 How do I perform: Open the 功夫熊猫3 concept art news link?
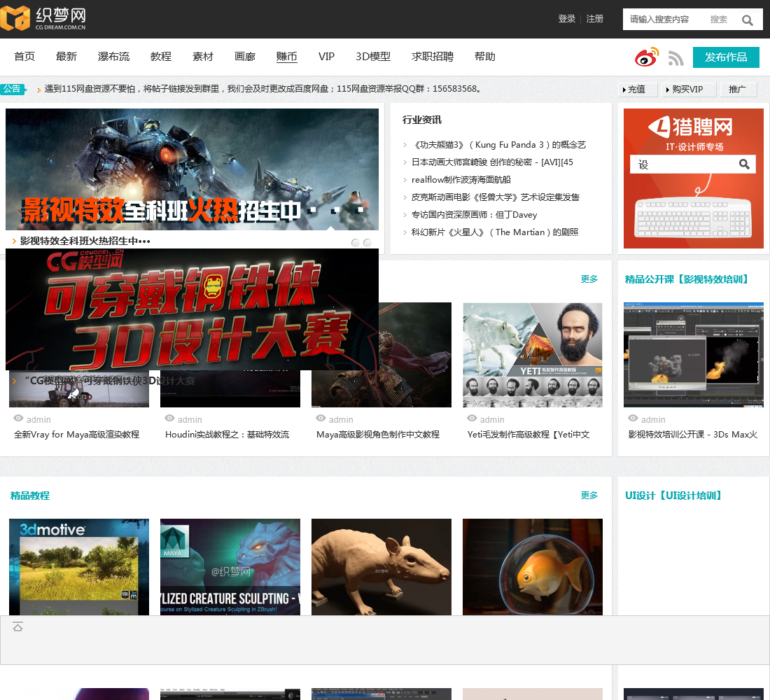(500, 144)
